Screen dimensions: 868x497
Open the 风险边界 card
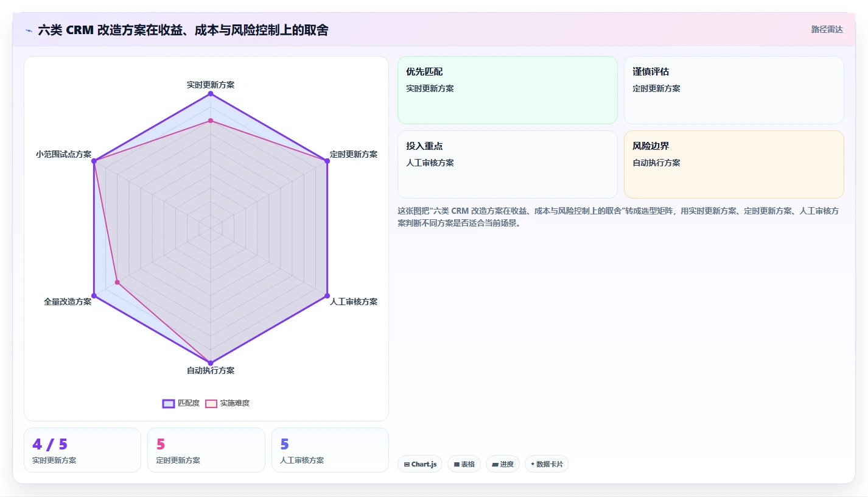[x=734, y=164]
